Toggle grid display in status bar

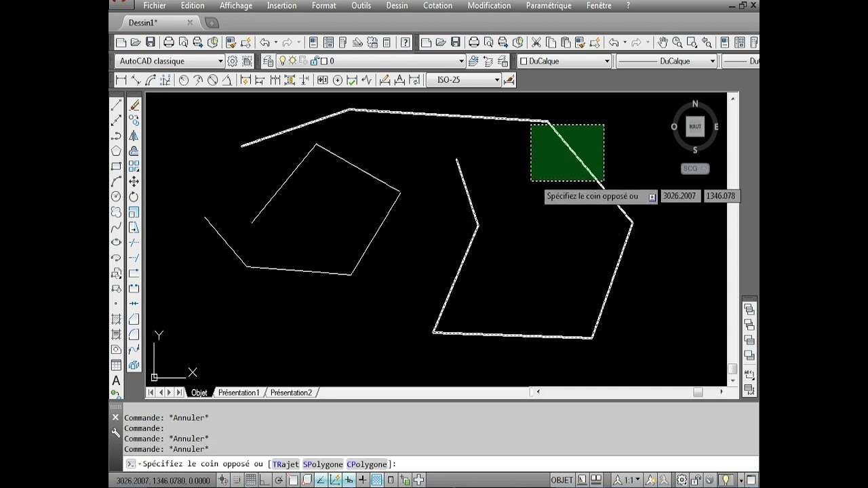[251, 480]
